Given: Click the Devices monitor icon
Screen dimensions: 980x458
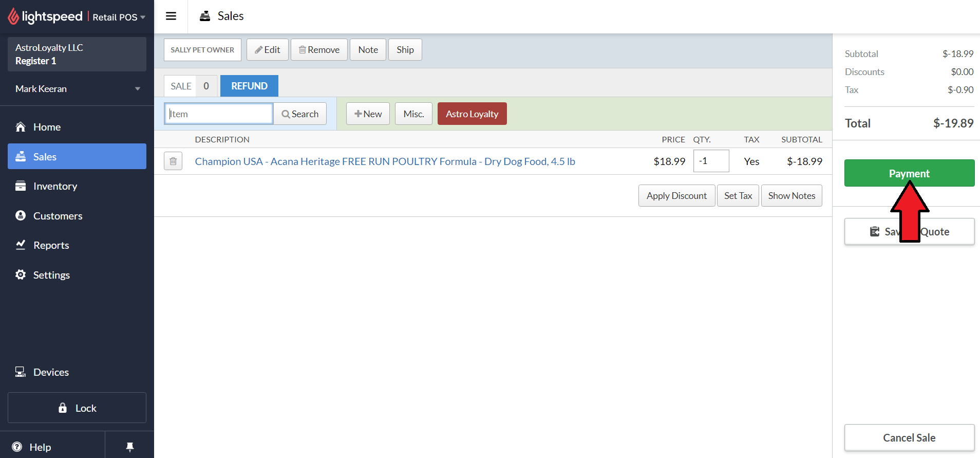Looking at the screenshot, I should pos(21,372).
